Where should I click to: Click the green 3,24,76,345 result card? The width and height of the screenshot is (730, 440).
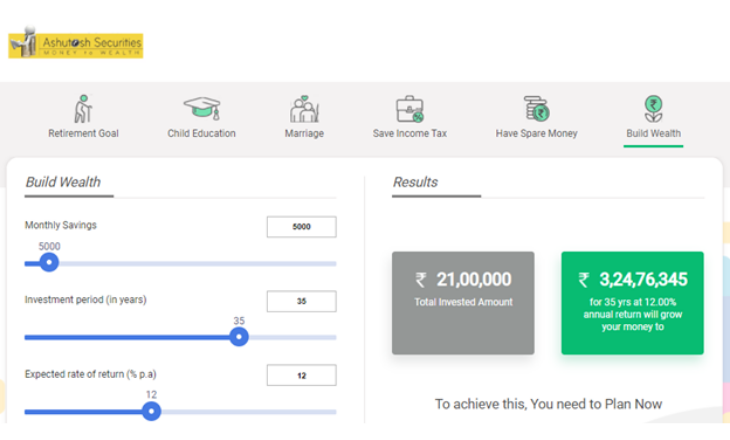pyautogui.click(x=632, y=303)
